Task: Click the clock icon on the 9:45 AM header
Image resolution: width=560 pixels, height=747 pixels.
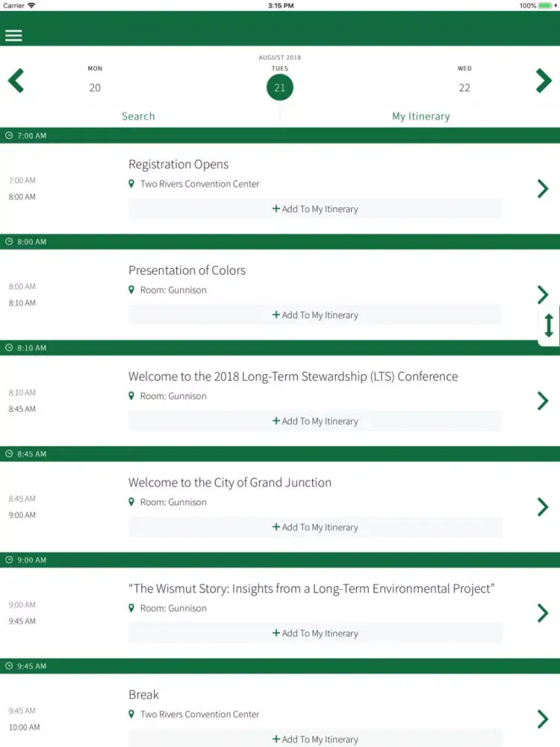Action: (x=7, y=666)
